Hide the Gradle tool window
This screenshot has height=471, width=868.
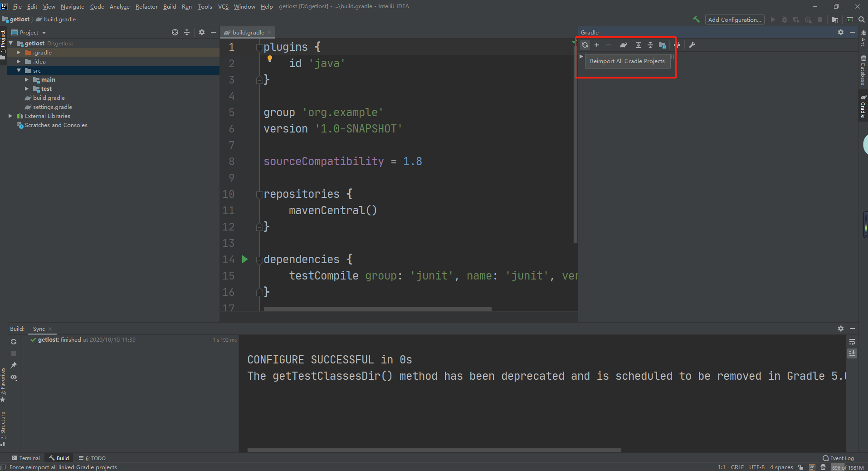853,32
